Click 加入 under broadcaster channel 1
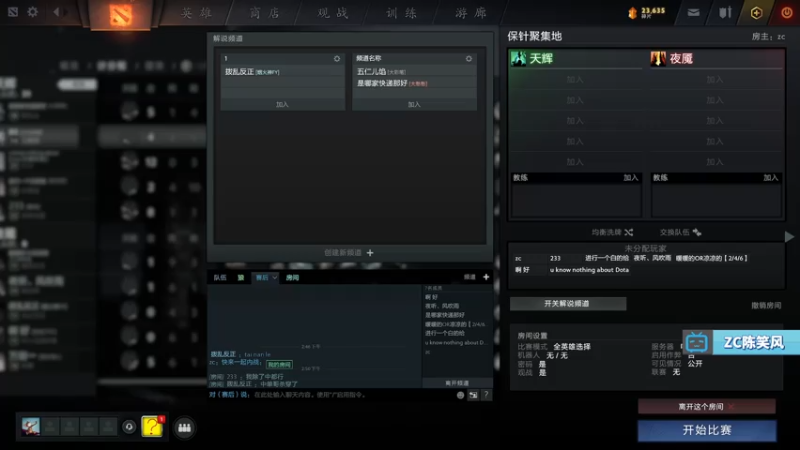 click(x=282, y=105)
